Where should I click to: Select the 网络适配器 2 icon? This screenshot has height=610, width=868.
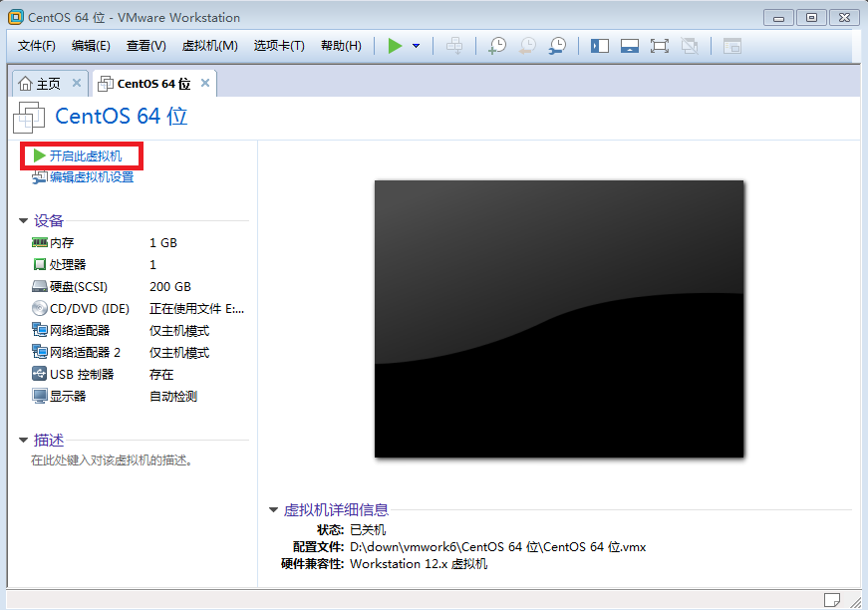coord(39,352)
